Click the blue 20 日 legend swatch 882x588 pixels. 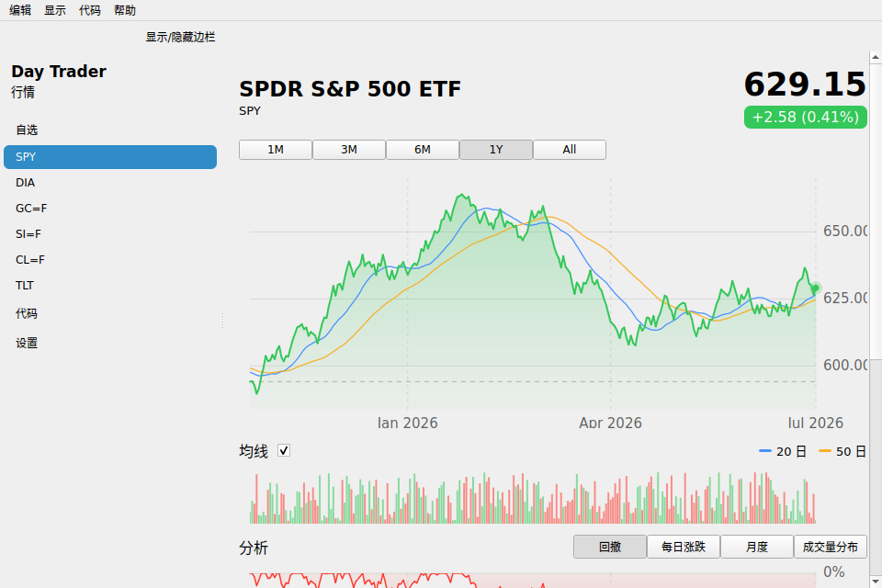coord(765,451)
